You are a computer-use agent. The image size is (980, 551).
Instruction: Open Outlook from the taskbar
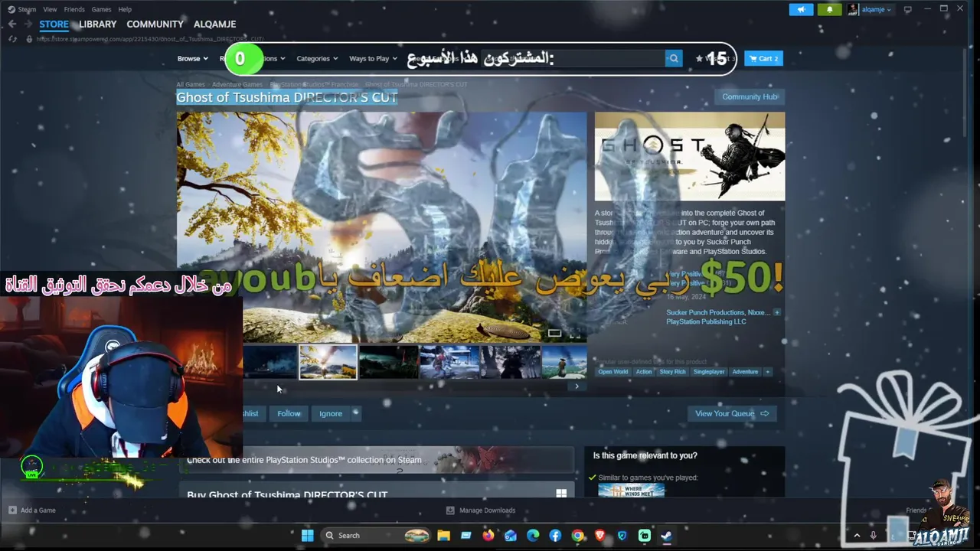pos(511,536)
